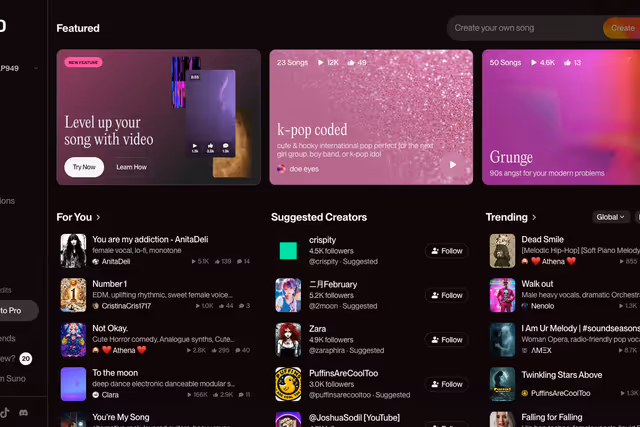The width and height of the screenshot is (640, 427).
Task: Click the crispity green avatar
Action: [x=288, y=251]
